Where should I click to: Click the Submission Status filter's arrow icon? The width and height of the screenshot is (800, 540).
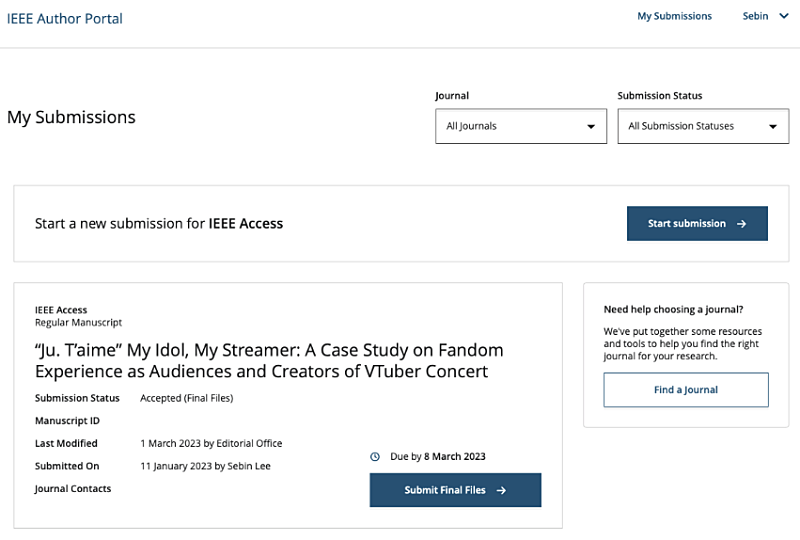point(773,127)
